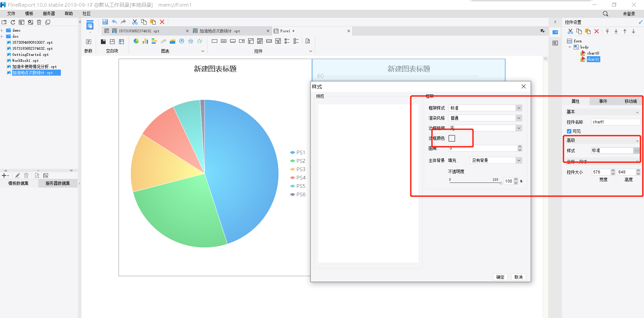This screenshot has width=644, height=318.
Task: Click the 边框颜色 color swatch
Action: [x=452, y=138]
